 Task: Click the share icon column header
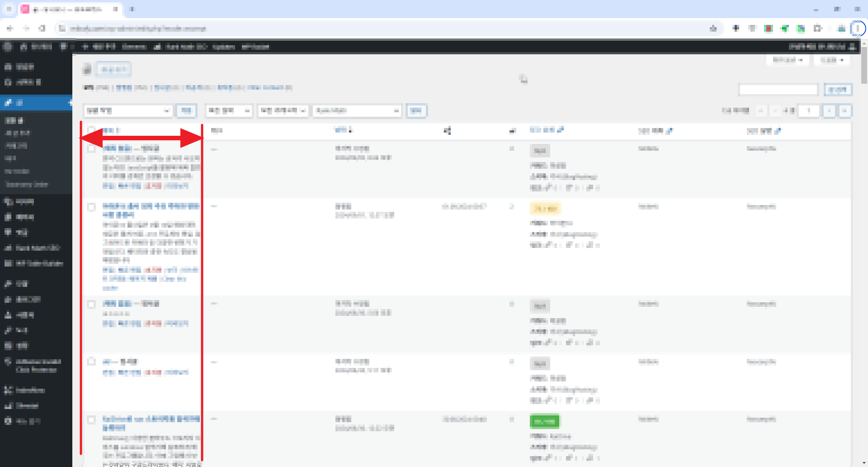point(447,130)
